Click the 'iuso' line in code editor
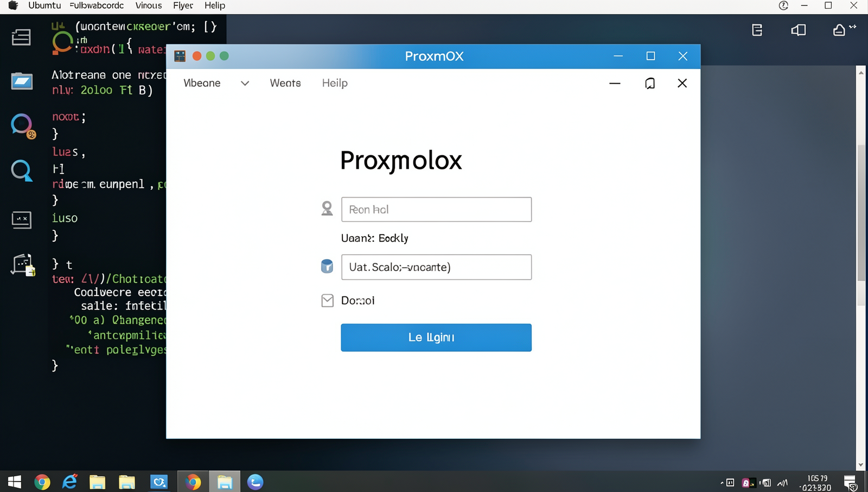Image resolution: width=868 pixels, height=492 pixels. pyautogui.click(x=65, y=218)
